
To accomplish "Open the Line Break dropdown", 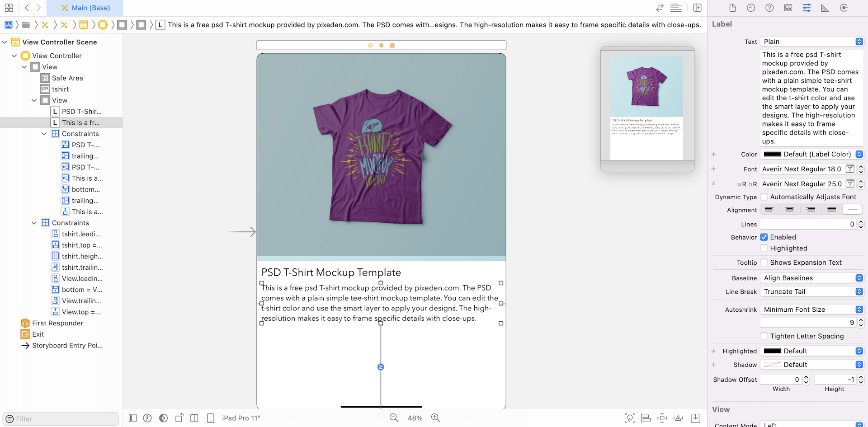I will point(811,292).
